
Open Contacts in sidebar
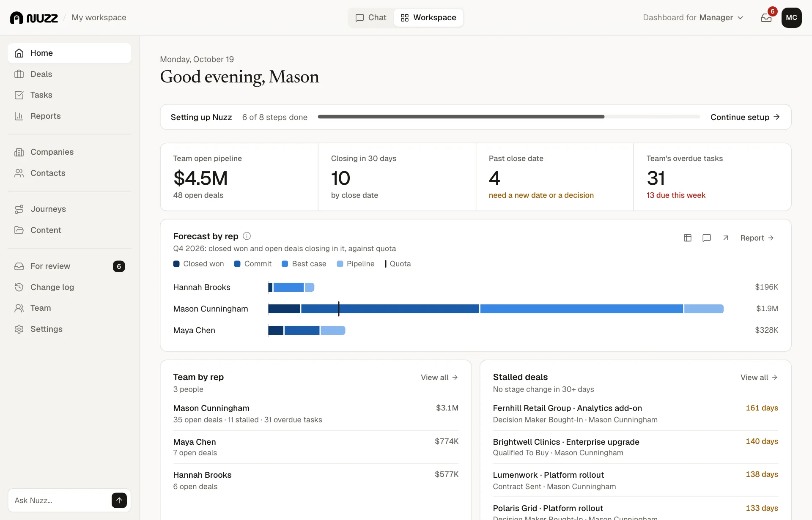69,173
